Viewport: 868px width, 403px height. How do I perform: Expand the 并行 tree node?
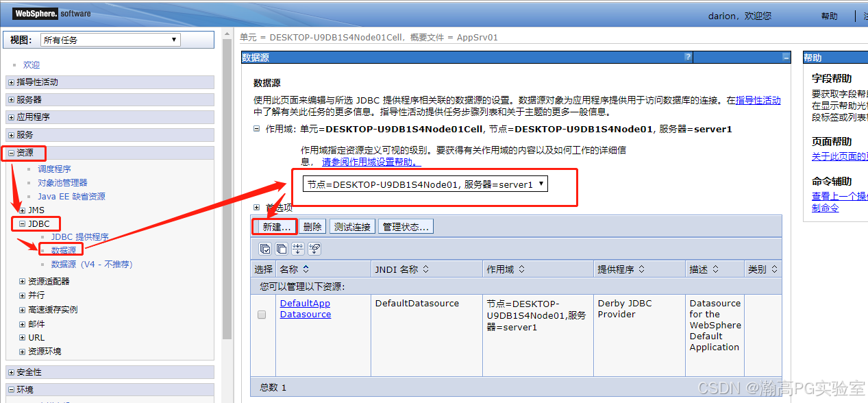pos(23,295)
